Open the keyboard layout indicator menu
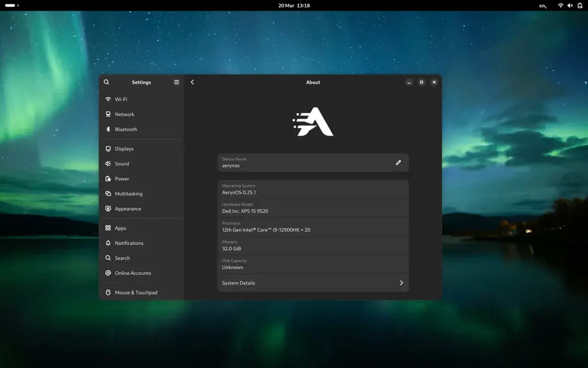The height and width of the screenshot is (368, 588). click(542, 5)
